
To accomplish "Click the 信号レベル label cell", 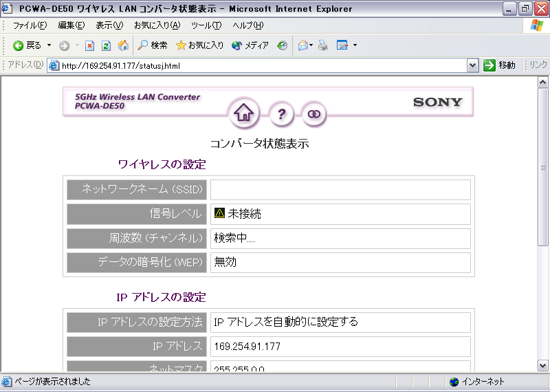I will coord(137,214).
